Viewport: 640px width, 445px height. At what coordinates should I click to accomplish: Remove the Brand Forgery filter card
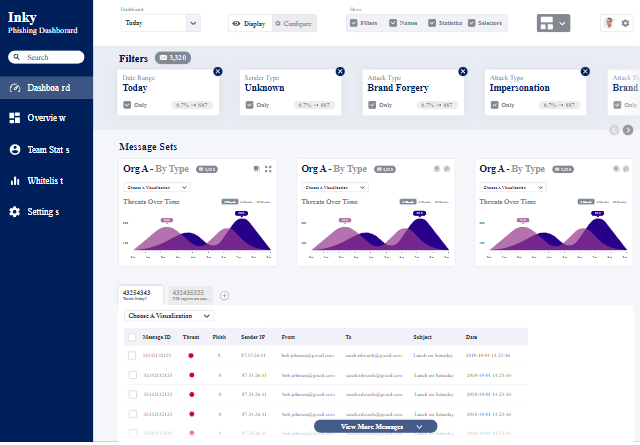point(462,71)
